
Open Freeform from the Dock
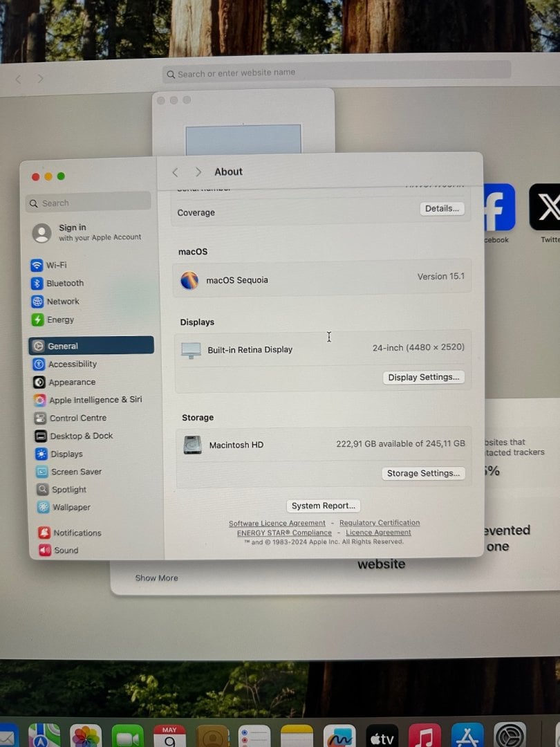pos(339,737)
